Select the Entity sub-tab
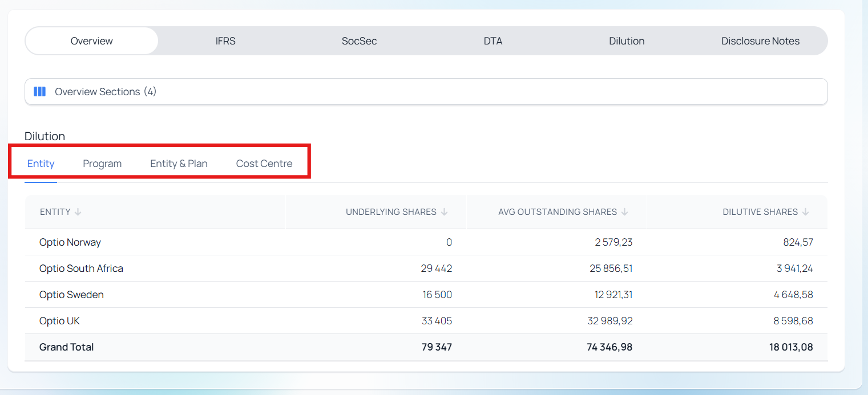The image size is (868, 395). pos(41,164)
